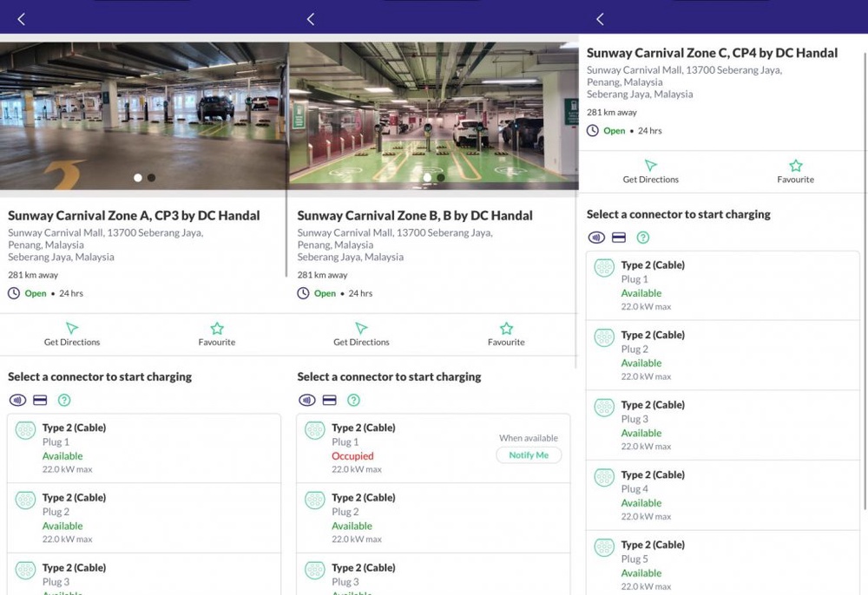Click '281 km away' in Zone C panel

click(612, 112)
